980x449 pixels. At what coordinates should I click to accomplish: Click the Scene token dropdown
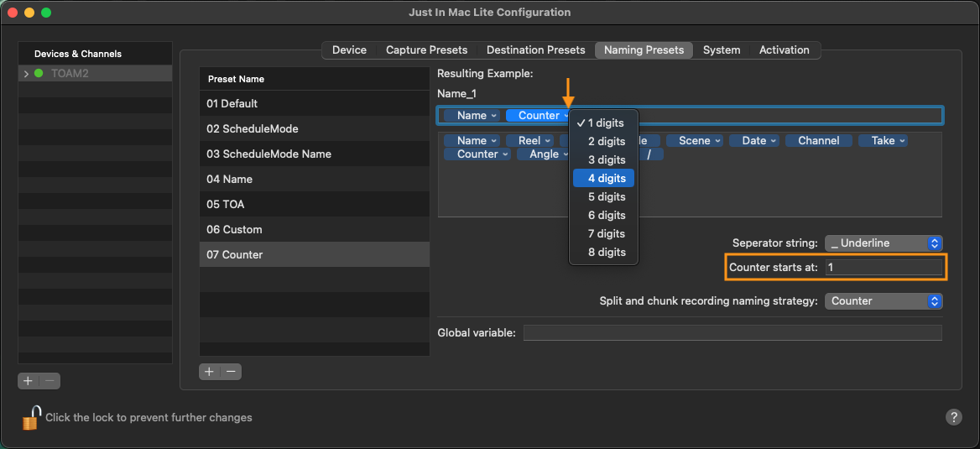(x=695, y=141)
